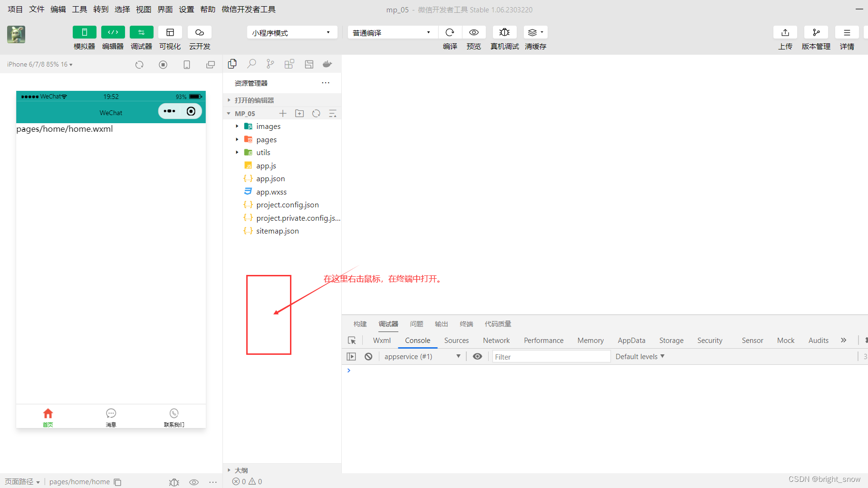Toggle the 调试器 debugger panel

pyautogui.click(x=141, y=32)
